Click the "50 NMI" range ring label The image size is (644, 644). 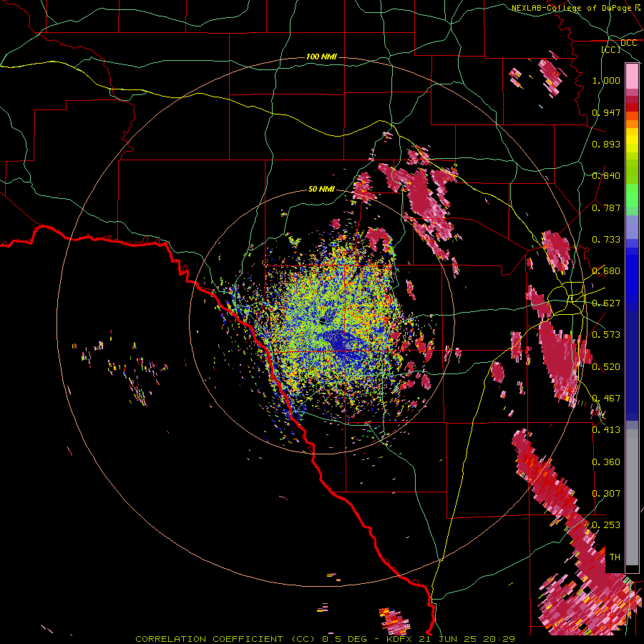click(321, 189)
